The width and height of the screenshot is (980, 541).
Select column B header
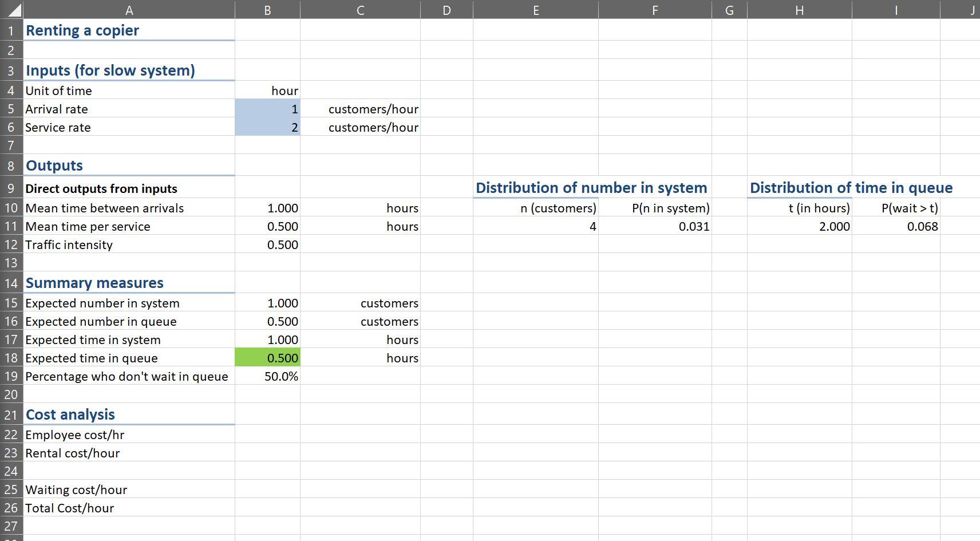click(267, 10)
